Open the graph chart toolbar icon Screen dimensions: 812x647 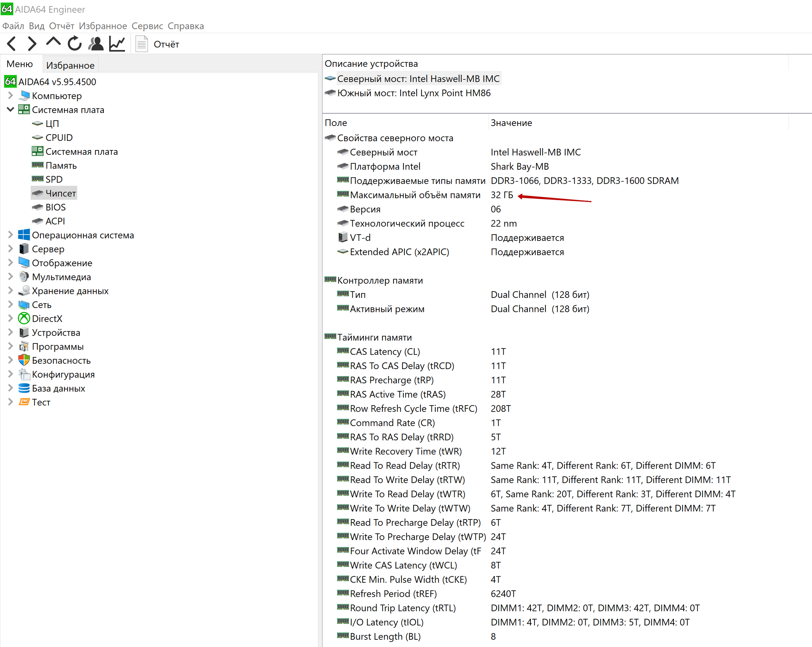point(117,44)
